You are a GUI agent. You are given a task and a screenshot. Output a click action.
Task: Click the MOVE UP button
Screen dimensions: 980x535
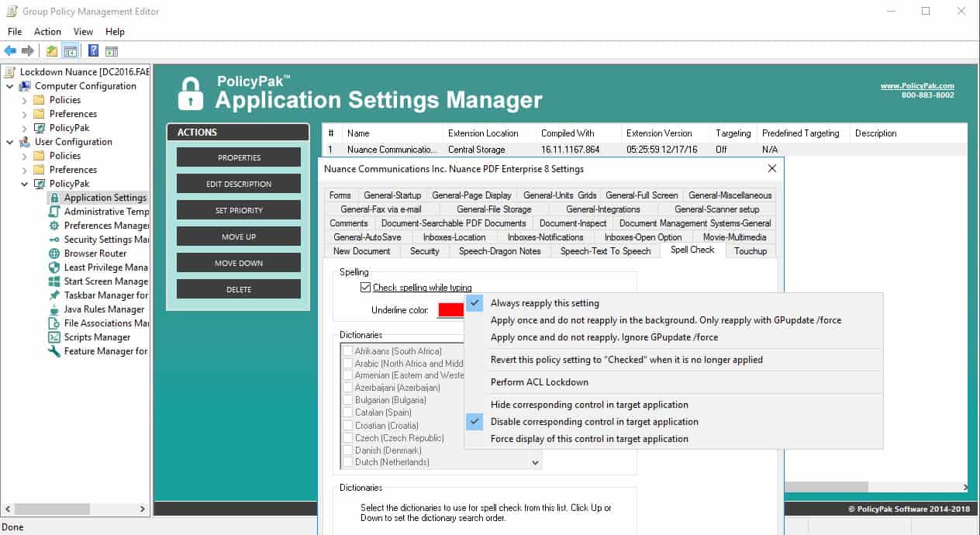pos(239,236)
